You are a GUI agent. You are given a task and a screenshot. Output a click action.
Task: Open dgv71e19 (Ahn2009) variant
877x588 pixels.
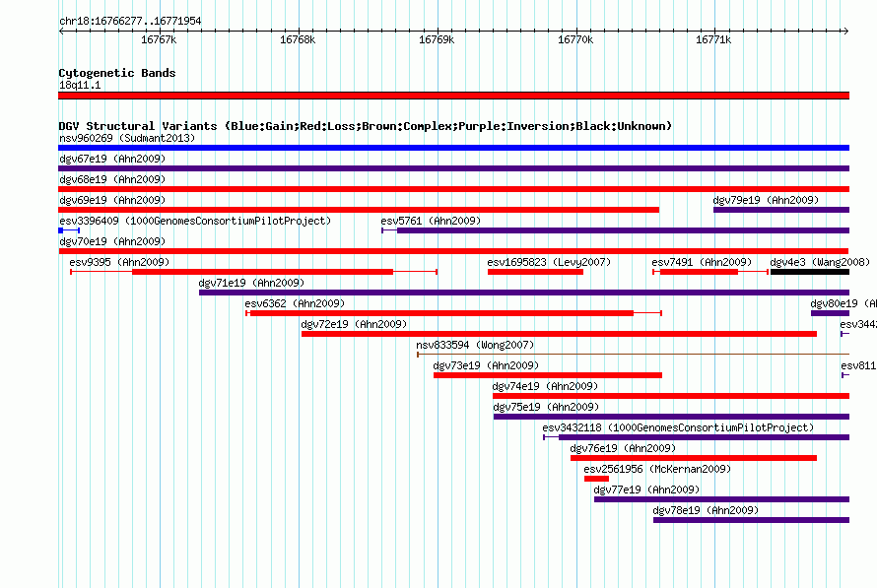(x=251, y=283)
